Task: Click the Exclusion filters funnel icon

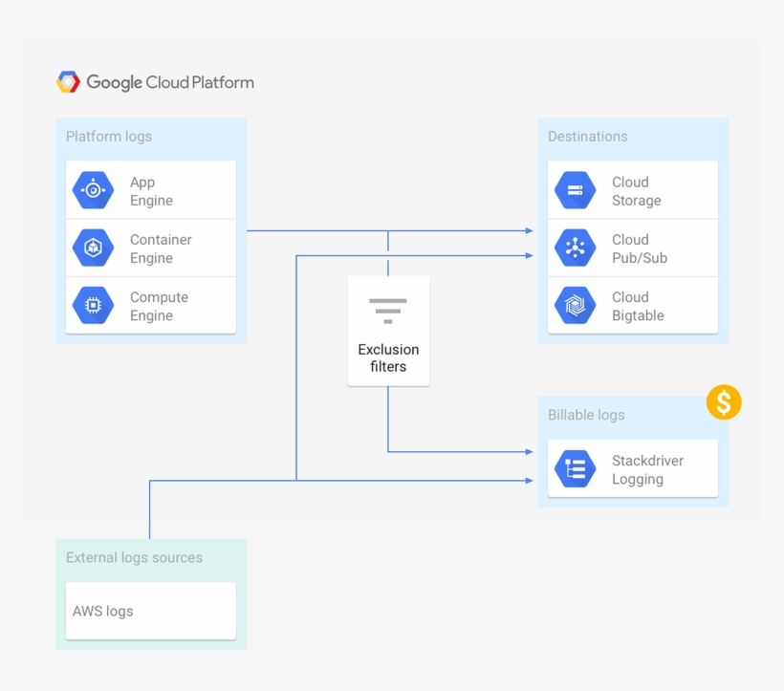Action: pos(387,309)
